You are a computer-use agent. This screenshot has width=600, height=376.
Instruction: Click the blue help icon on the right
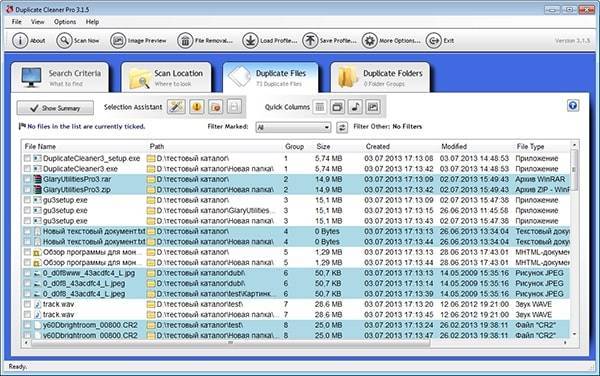(x=573, y=106)
